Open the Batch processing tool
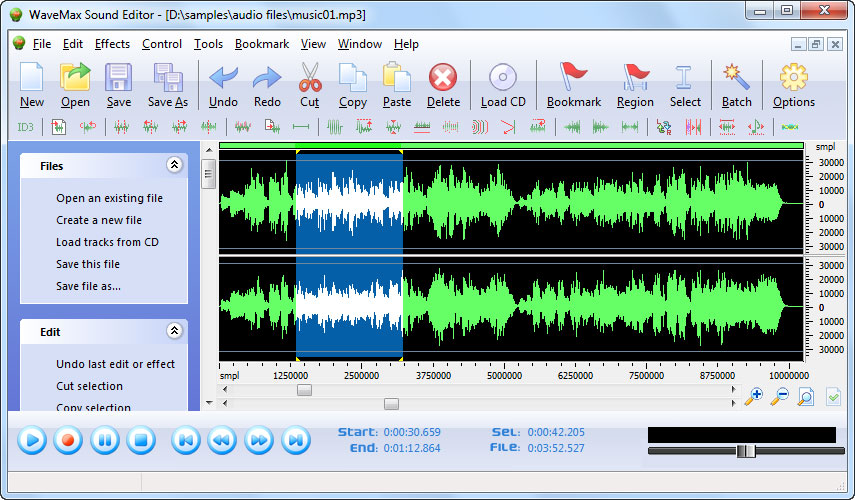This screenshot has width=855, height=500. click(x=736, y=78)
